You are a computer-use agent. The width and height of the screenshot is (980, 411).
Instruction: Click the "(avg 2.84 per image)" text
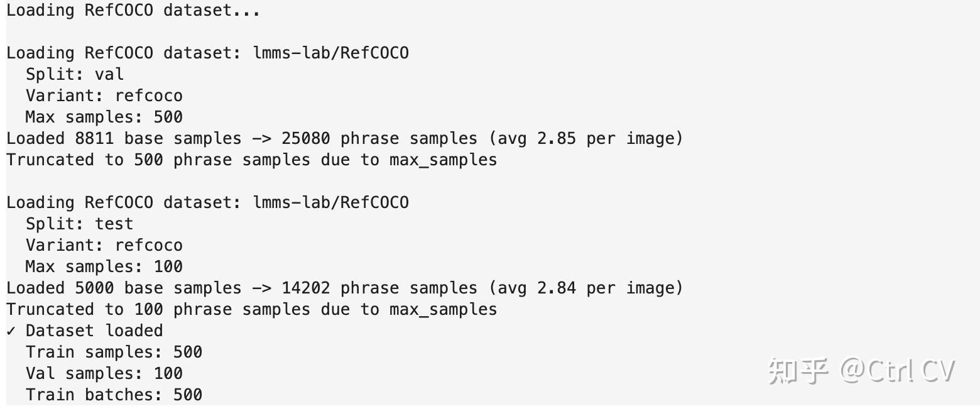[585, 288]
